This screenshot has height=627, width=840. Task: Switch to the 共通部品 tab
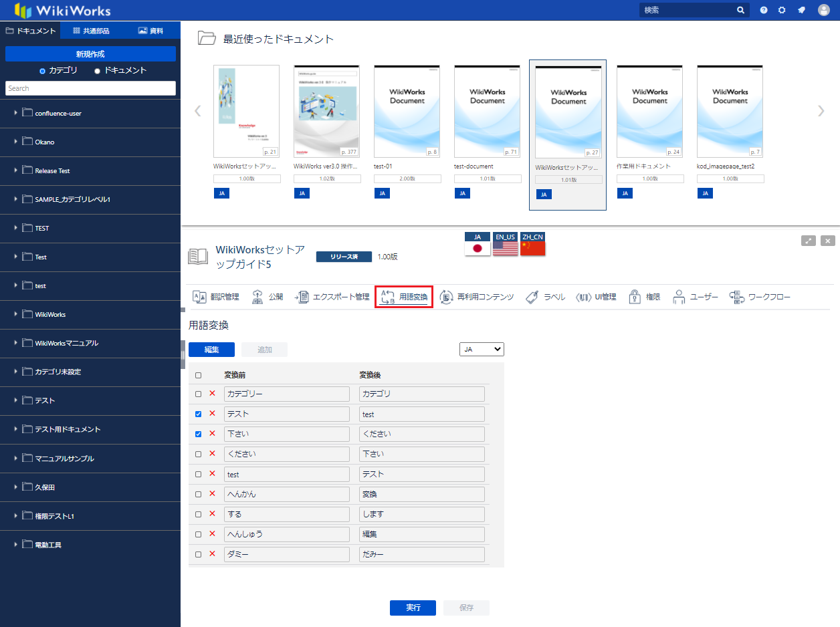click(x=91, y=31)
